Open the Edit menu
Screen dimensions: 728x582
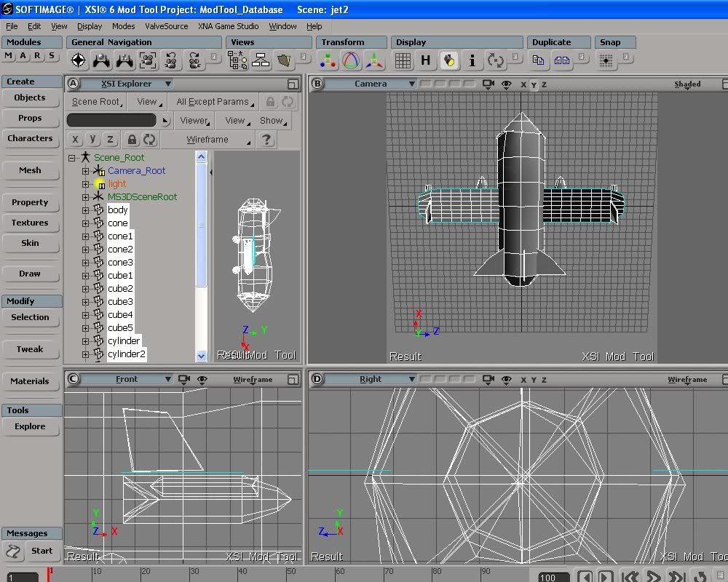(x=34, y=26)
